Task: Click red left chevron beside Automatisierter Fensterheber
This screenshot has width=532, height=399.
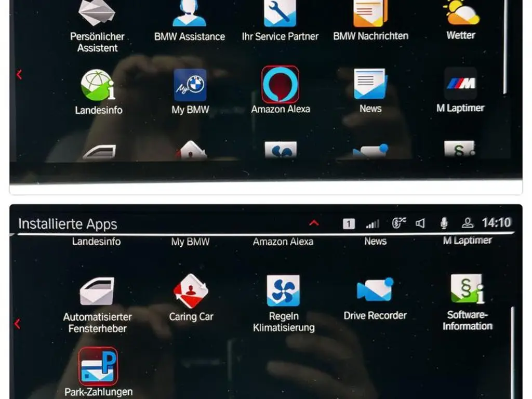Action: coord(17,324)
